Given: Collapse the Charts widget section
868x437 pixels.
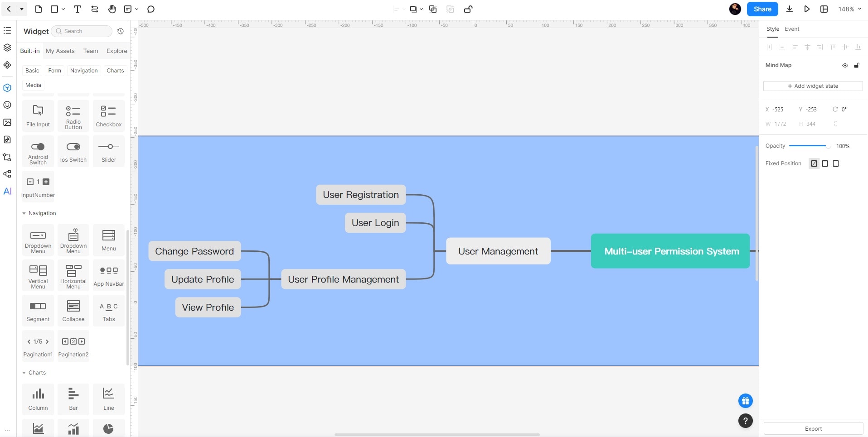Looking at the screenshot, I should tap(24, 373).
